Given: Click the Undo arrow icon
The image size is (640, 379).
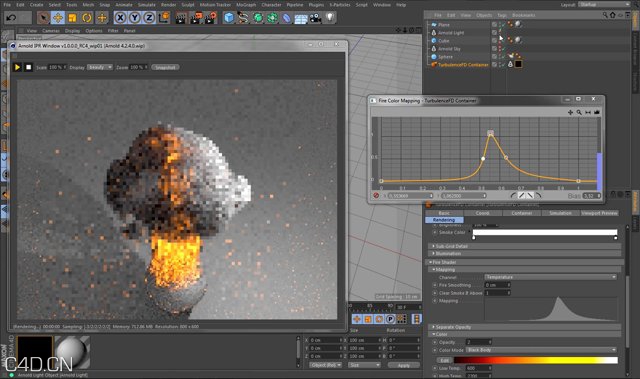Looking at the screenshot, I should (11, 18).
